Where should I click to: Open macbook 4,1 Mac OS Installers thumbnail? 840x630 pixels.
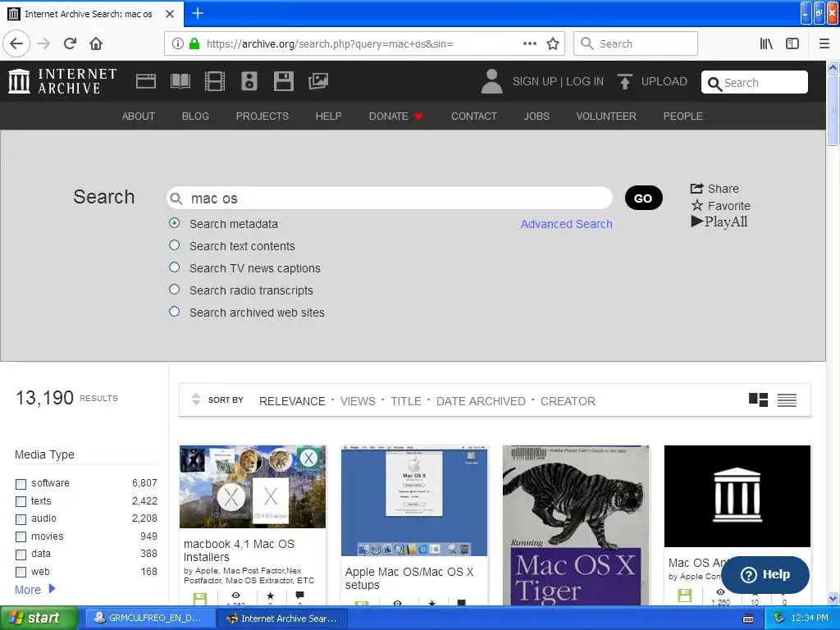(253, 486)
